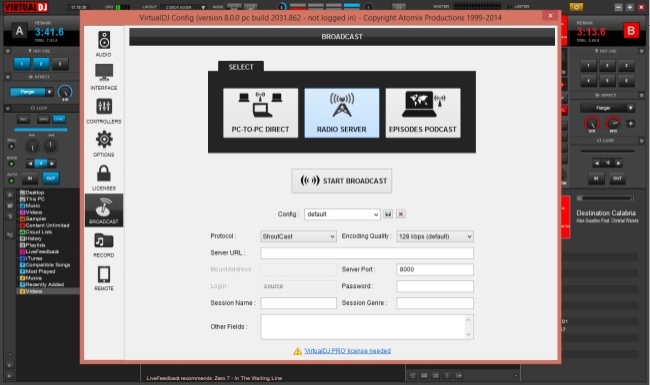Toggle the BACK indicator on deck A
650x385 pixels.
tap(12, 164)
